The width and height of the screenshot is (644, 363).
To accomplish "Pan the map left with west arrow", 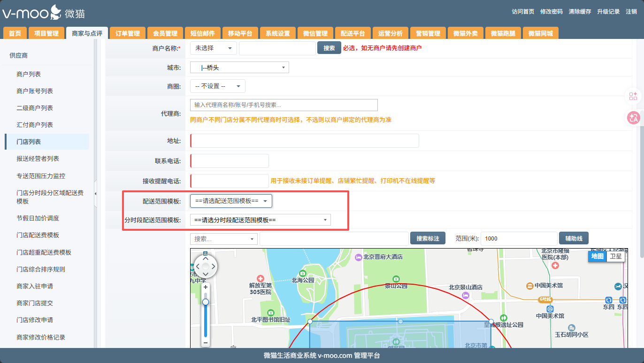I will click(x=197, y=266).
